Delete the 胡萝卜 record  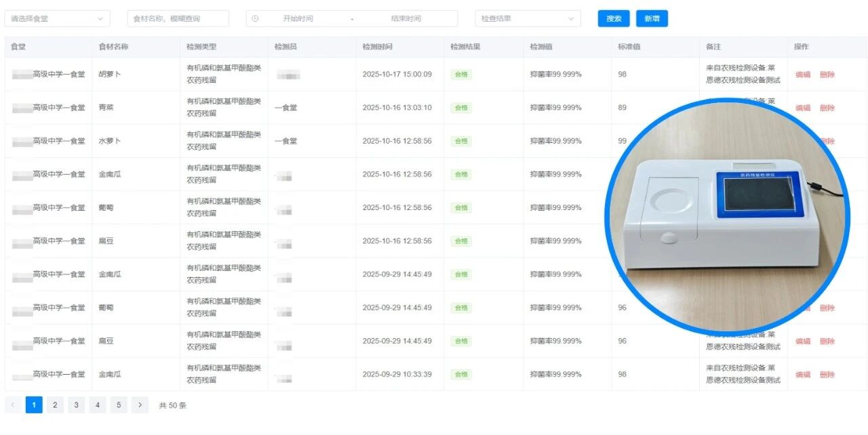(827, 75)
